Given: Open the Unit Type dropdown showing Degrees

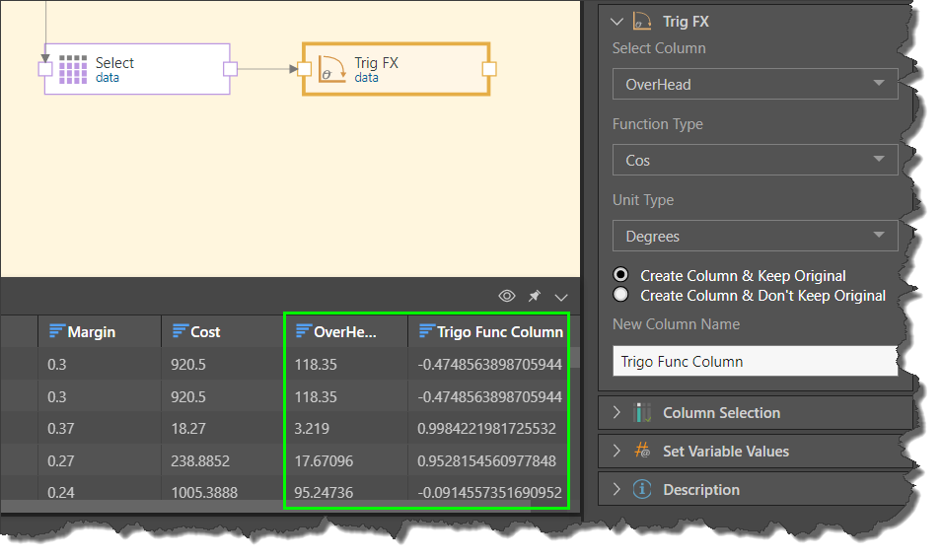Looking at the screenshot, I should (755, 237).
